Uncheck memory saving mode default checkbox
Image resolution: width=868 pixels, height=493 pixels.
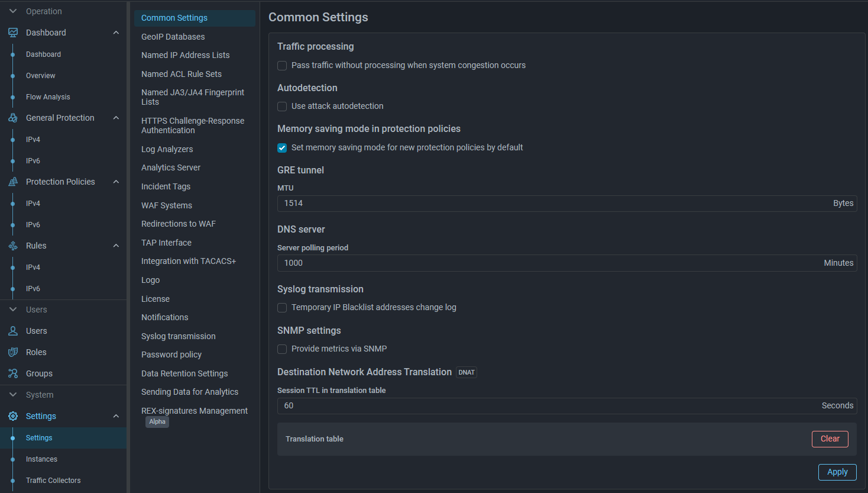[282, 148]
